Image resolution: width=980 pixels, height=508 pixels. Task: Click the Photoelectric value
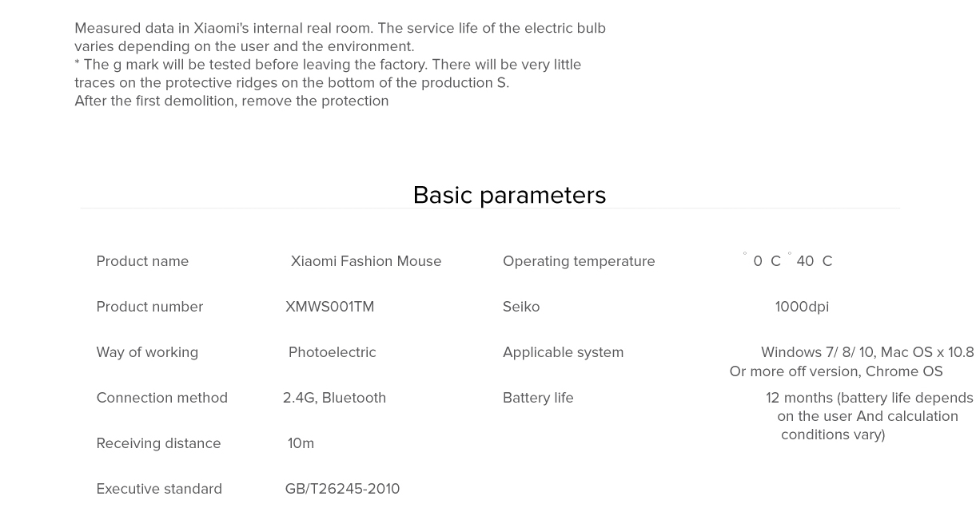[332, 352]
